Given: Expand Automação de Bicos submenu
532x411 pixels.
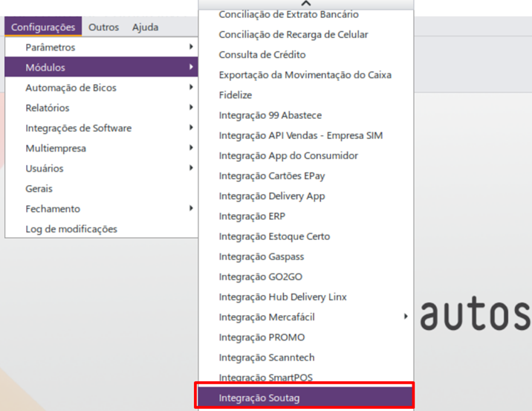Looking at the screenshot, I should tap(102, 87).
